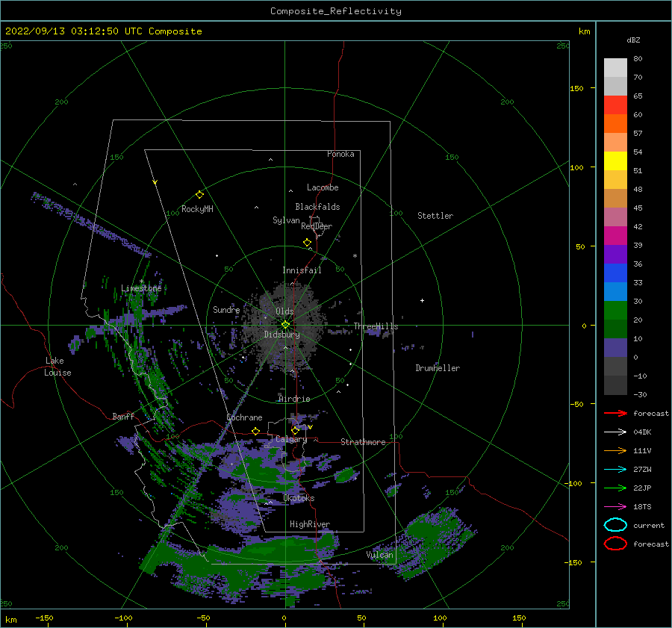
Task: Select the blue 36 dBZ colour swatch
Action: (x=615, y=273)
